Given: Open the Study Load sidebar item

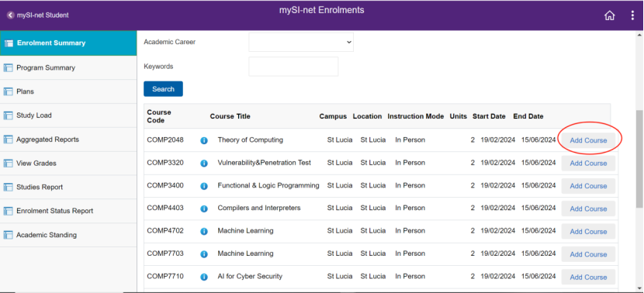Looking at the screenshot, I should tap(68, 115).
